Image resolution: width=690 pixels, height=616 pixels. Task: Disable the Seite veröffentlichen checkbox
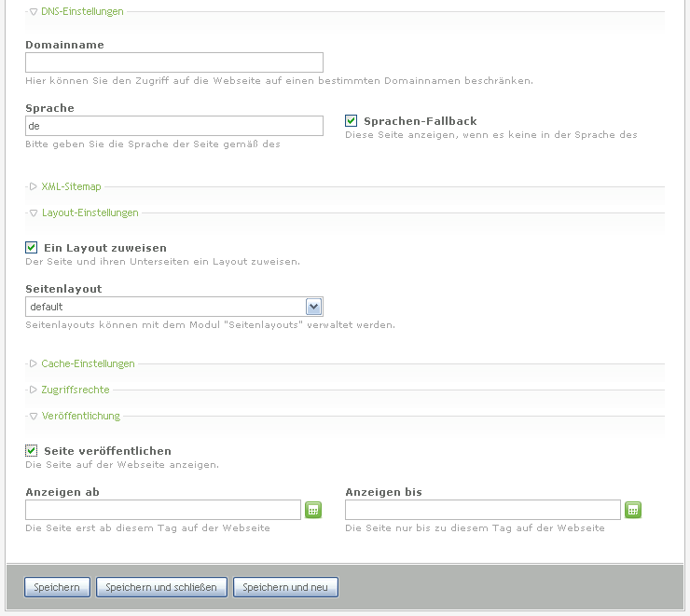tap(32, 451)
